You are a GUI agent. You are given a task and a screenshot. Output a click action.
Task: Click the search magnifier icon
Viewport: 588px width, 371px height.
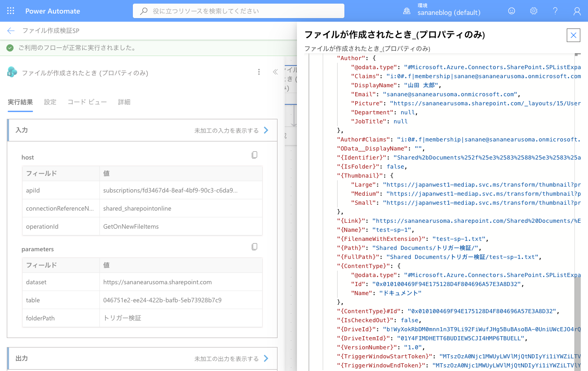pyautogui.click(x=144, y=11)
